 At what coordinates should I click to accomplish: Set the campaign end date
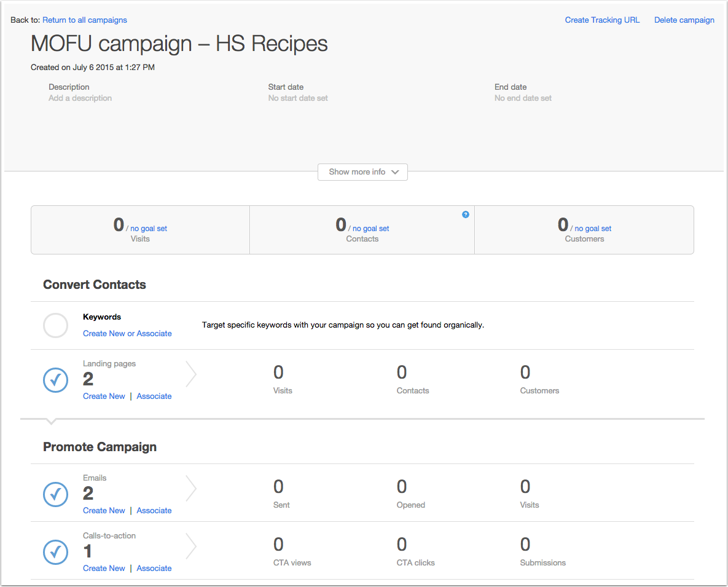(523, 98)
